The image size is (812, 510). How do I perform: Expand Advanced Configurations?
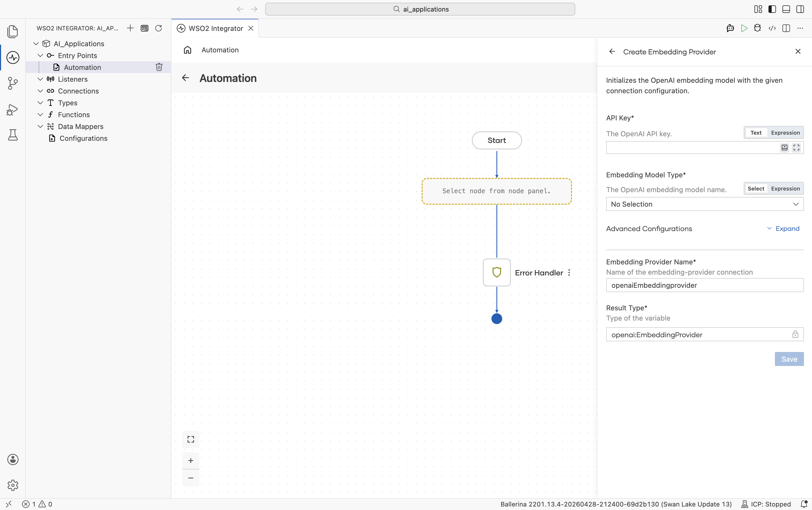tap(783, 228)
